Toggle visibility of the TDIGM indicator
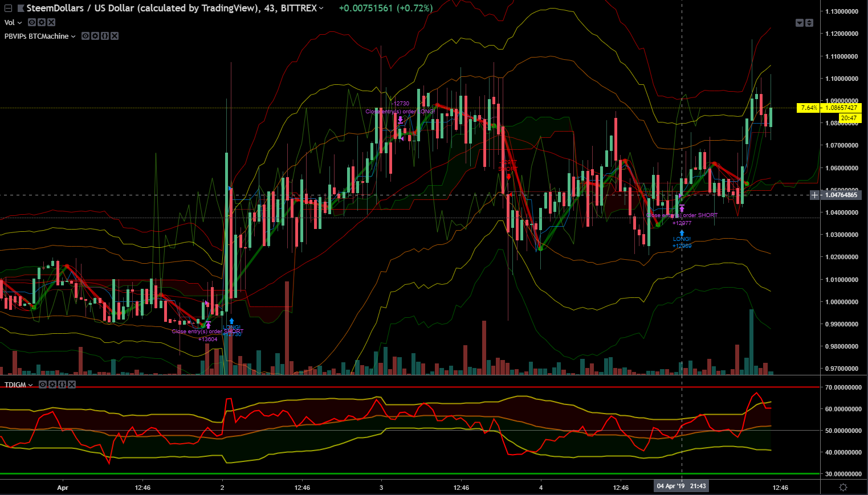868x495 pixels. 43,385
